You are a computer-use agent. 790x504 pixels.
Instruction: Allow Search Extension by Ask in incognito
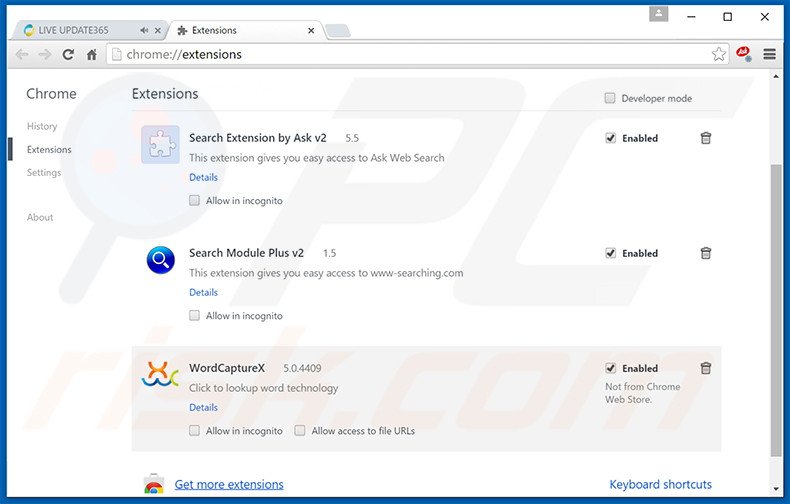click(194, 201)
